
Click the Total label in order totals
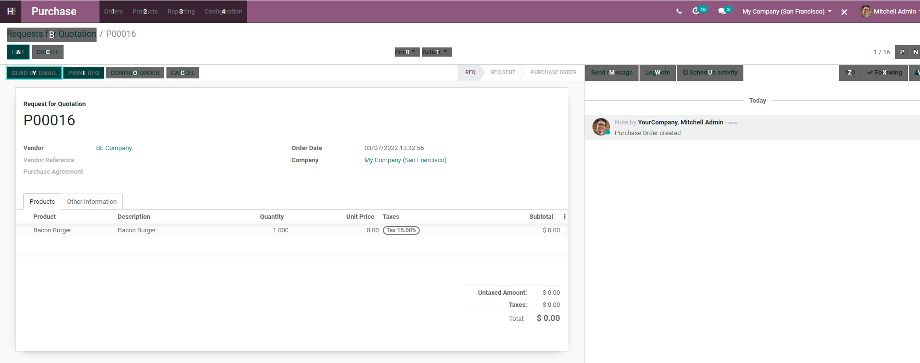tap(516, 318)
